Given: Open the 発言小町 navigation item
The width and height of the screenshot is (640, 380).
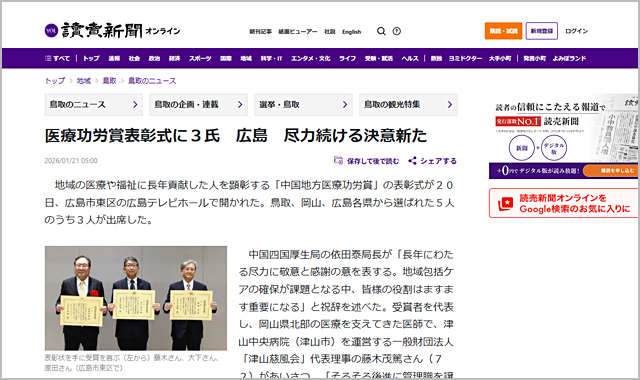Looking at the screenshot, I should click(535, 58).
